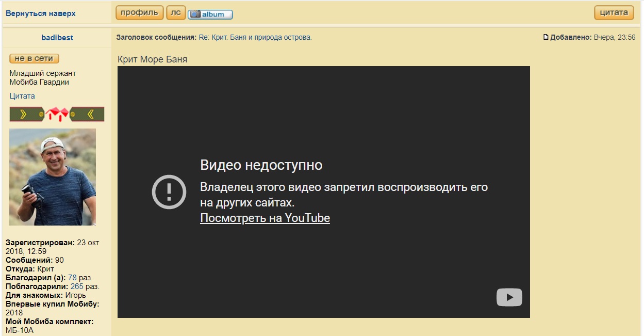The height and width of the screenshot is (336, 644).
Task: Click the 78 count next to Благодарил
Action: [72, 278]
